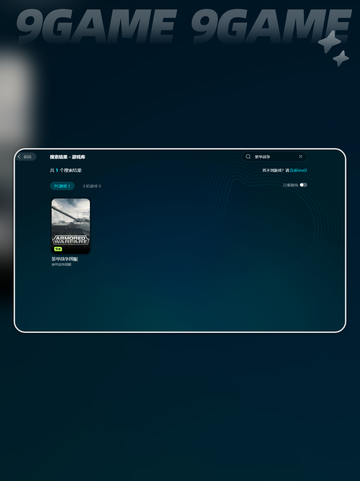Viewport: 360px width, 481px height.
Task: Go back using the top-left back button
Action: click(x=26, y=157)
